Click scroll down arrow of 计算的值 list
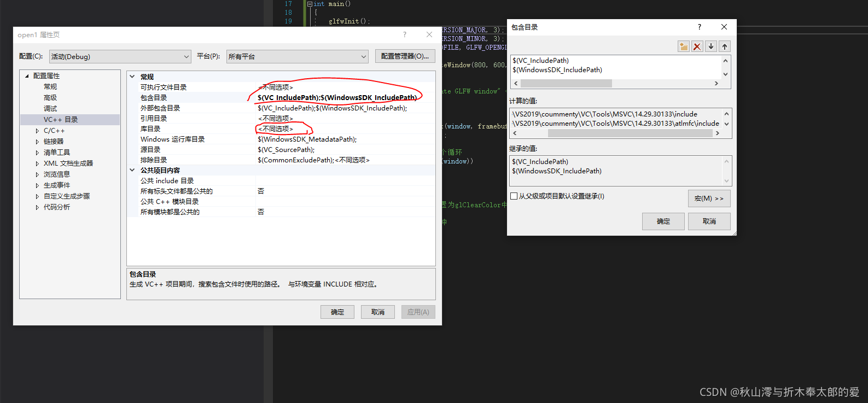Screen dimensions: 868x403 point(726,124)
